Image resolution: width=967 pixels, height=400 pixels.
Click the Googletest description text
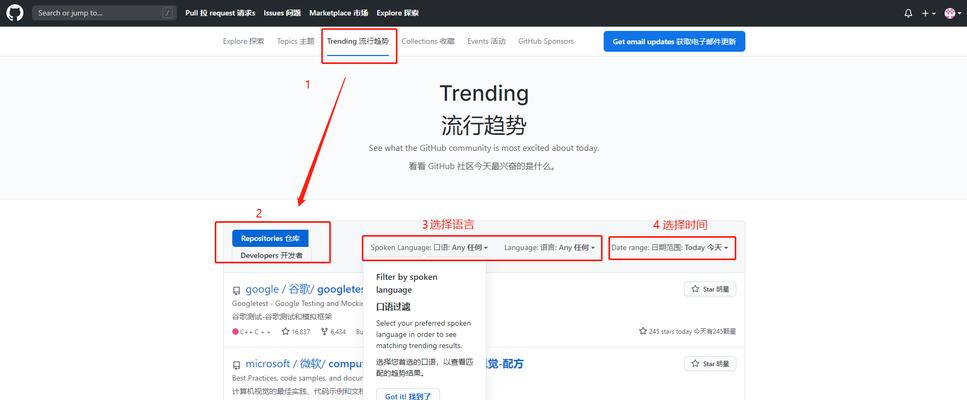297,303
